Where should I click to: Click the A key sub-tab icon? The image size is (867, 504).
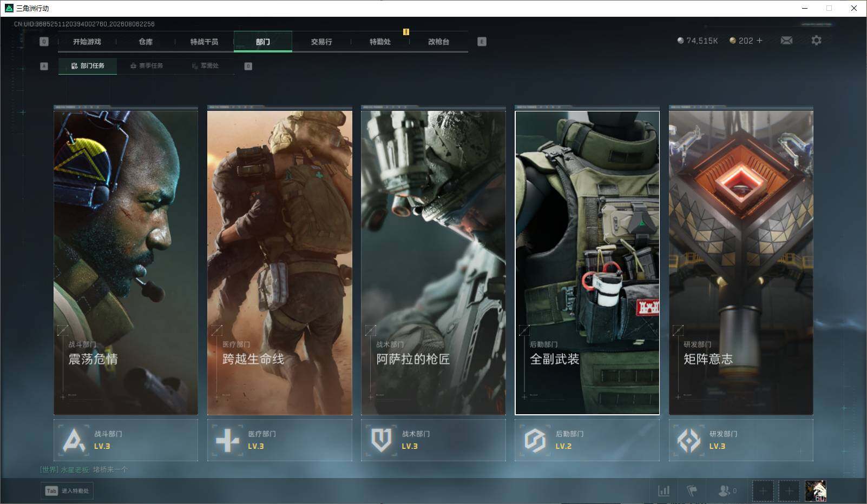(44, 66)
